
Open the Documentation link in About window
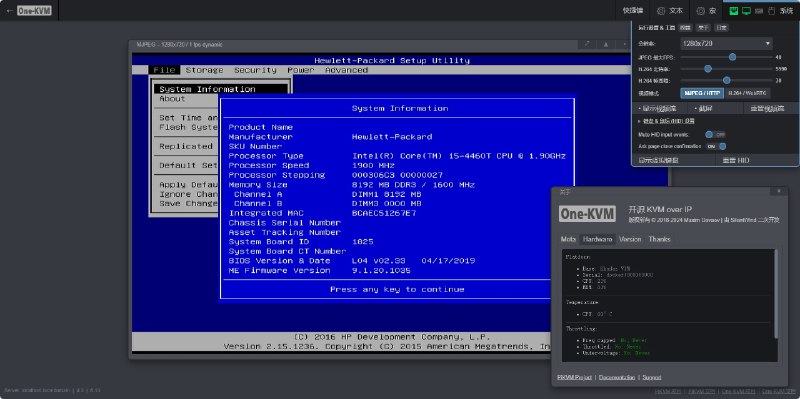(617, 378)
